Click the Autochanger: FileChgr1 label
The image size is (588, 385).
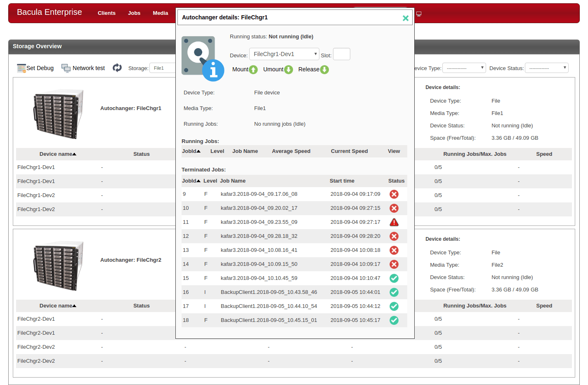[131, 108]
